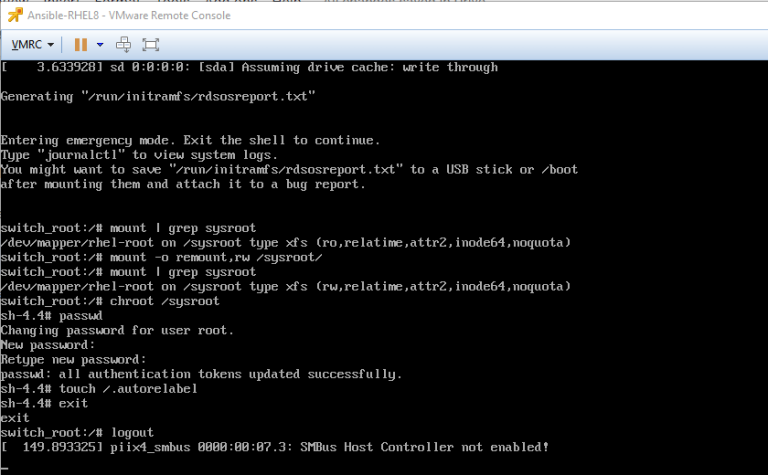Enter full screen mode using the toolbar icon
This screenshot has height=475, width=768.
point(151,44)
